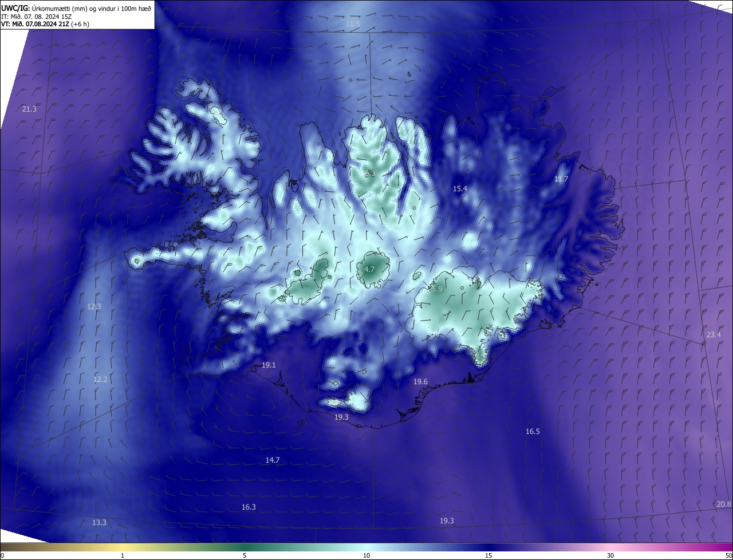The width and height of the screenshot is (733, 560).
Task: Click the 1 tick on the color scale
Action: click(123, 555)
